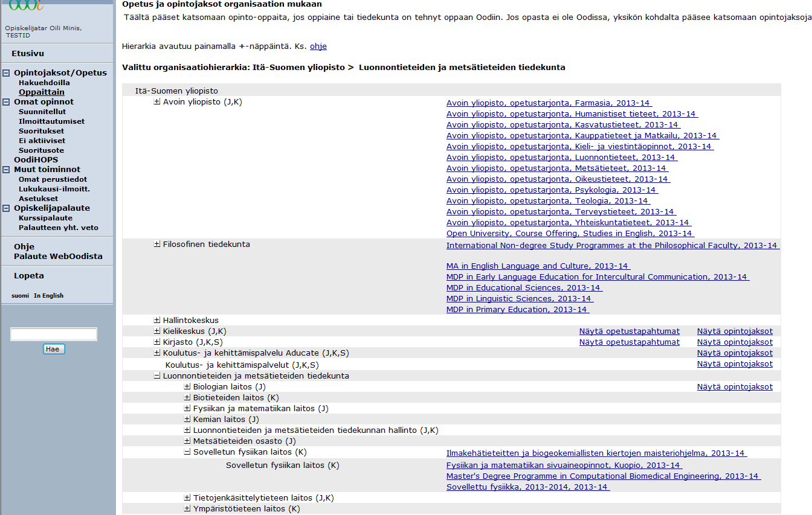Screen dimensions: 812x515
Task: Open Etusivu in the sidebar
Action: pyautogui.click(x=28, y=53)
